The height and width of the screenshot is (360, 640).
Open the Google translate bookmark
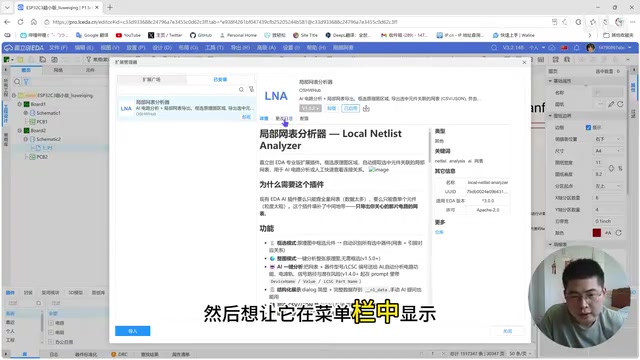pyautogui.click(x=92, y=36)
